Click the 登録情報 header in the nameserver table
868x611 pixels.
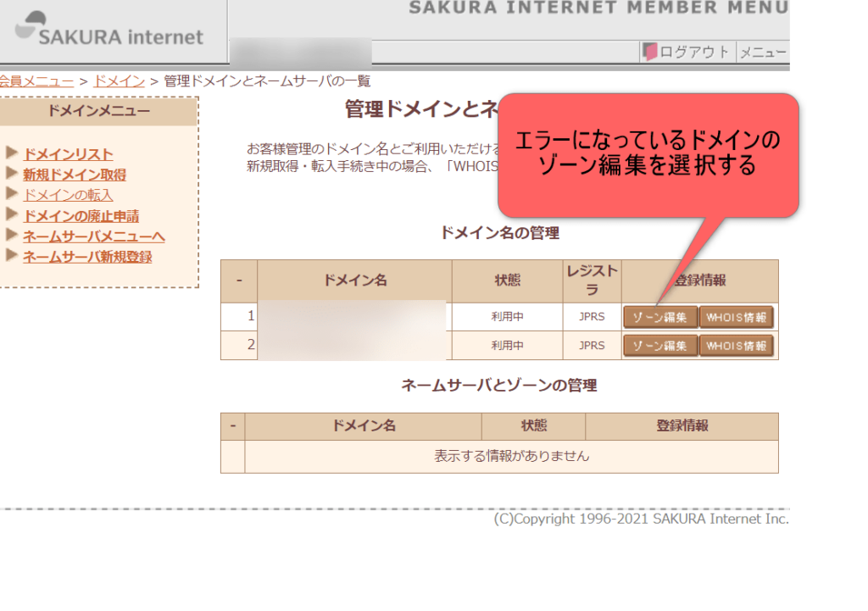(682, 425)
